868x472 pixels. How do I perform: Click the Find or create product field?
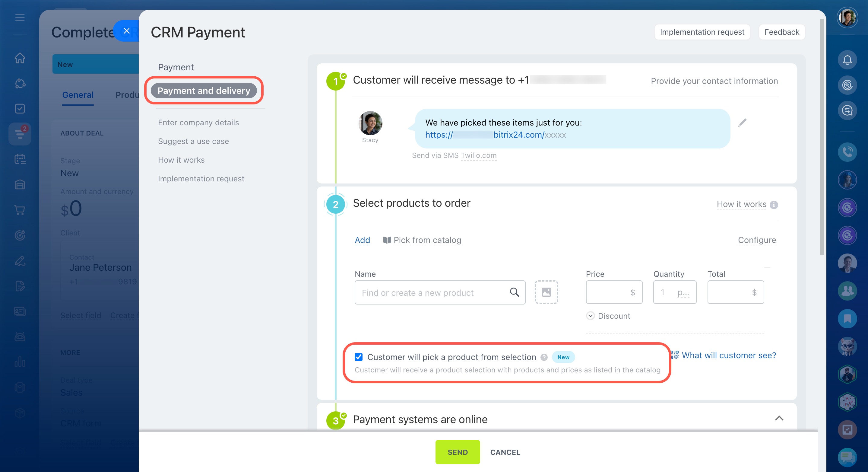(x=431, y=293)
